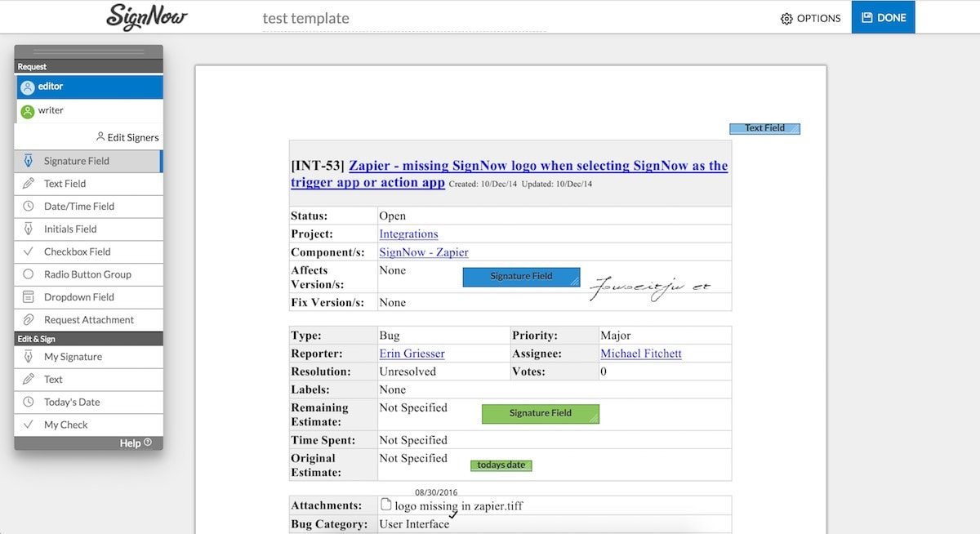Viewport: 980px width, 534px height.
Task: Click the My Check checkmark icon
Action: (x=29, y=425)
